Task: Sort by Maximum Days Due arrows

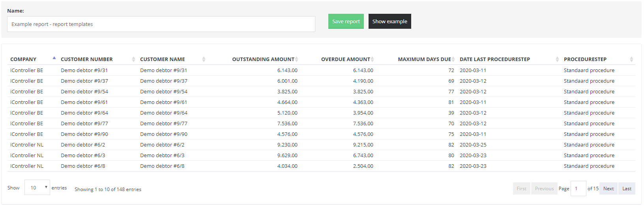Action: [453, 59]
